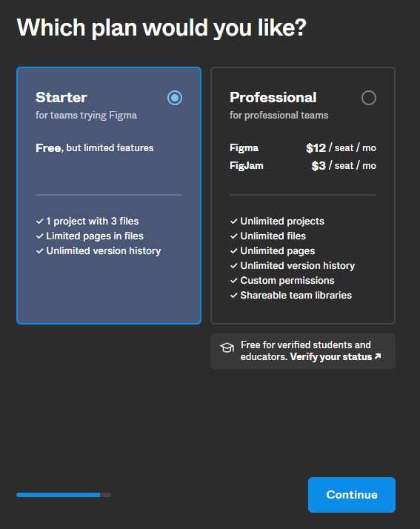Image resolution: width=420 pixels, height=529 pixels.
Task: Click the "Starter" plan title
Action: pos(61,98)
